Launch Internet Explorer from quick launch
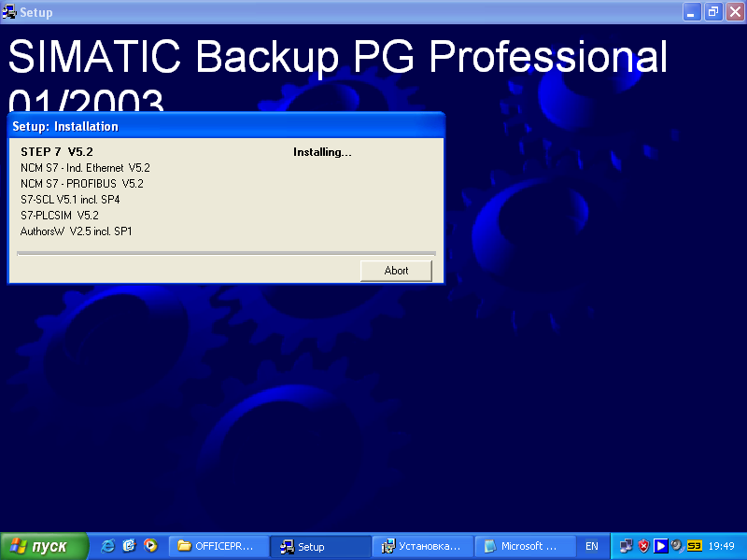Screen dimensions: 747x560 coord(107,546)
